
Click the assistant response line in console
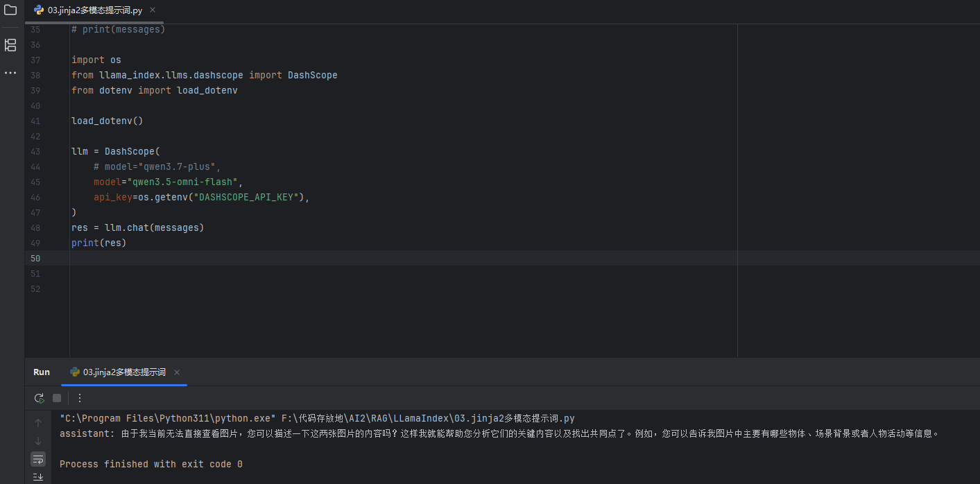point(499,433)
